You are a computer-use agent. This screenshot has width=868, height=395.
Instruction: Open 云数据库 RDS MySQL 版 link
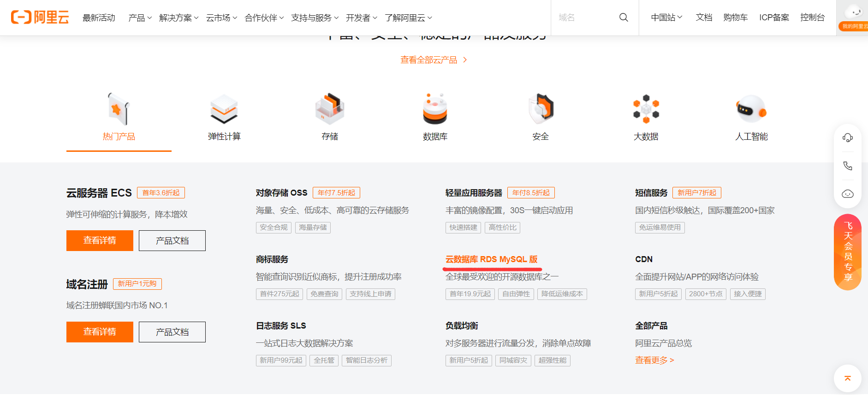coord(491,259)
